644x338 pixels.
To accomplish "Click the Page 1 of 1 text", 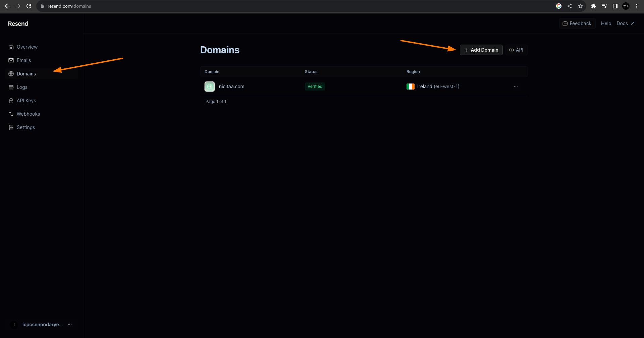I will pyautogui.click(x=216, y=102).
